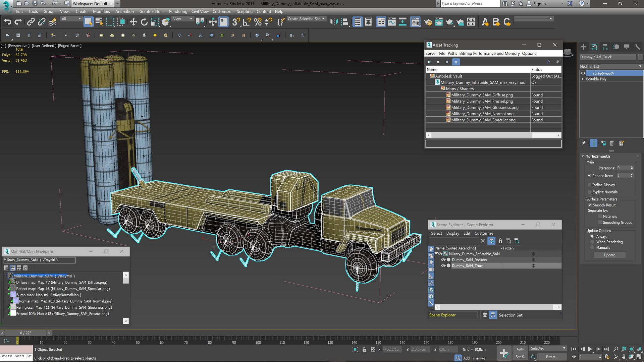Expand the Editable Poly modifier entry
This screenshot has height=362, width=644.
[x=583, y=79]
